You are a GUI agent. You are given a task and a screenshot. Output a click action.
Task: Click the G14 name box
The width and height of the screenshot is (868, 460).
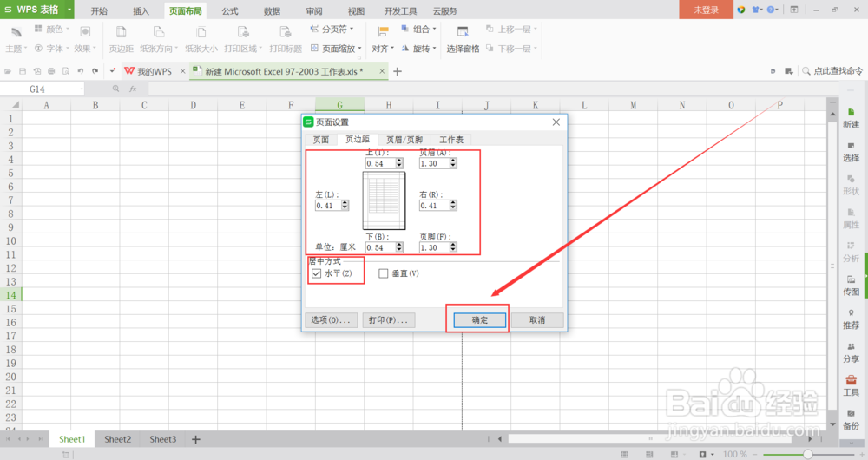point(42,89)
